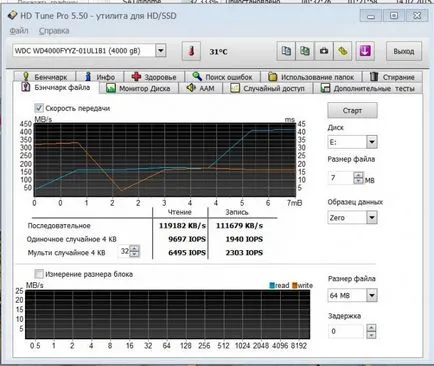Maximize the HD Tune Pro window

click(394, 16)
